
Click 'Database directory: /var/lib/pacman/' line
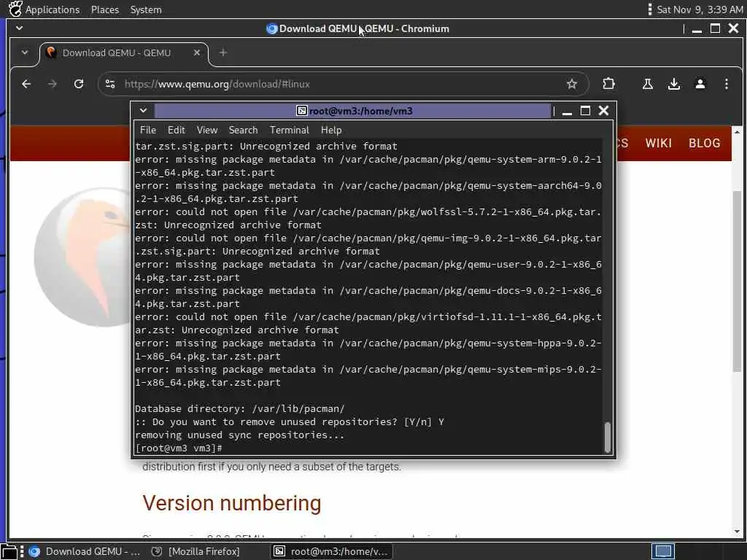239,408
